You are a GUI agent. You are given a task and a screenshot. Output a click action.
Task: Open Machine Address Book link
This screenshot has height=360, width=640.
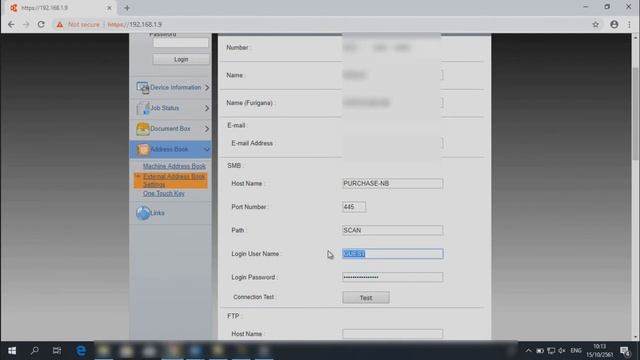click(174, 166)
